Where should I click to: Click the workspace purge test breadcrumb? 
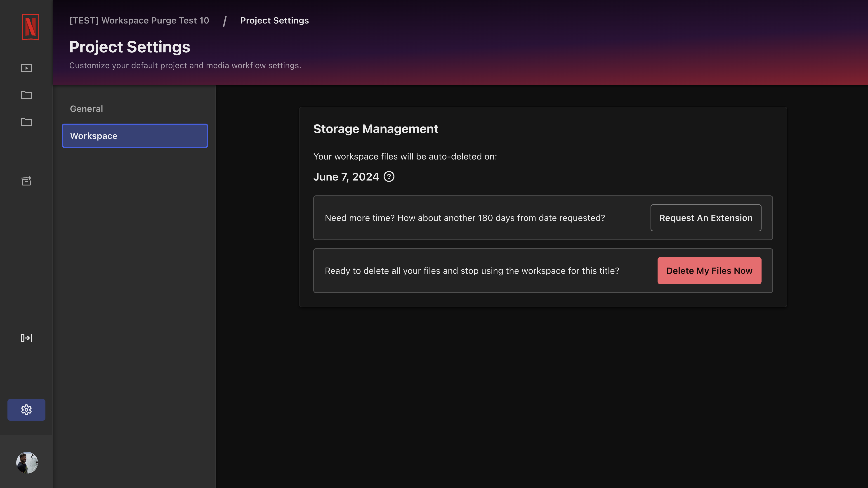pos(139,20)
